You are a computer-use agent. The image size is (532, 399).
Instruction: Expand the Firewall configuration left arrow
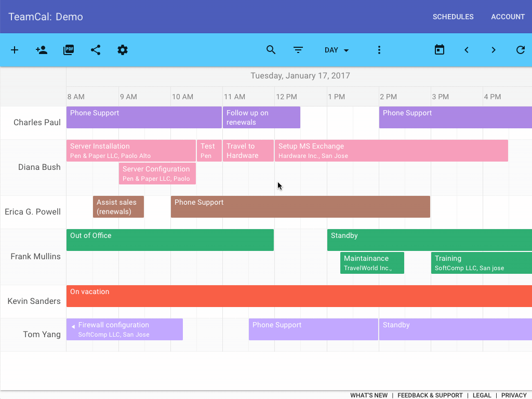point(73,326)
